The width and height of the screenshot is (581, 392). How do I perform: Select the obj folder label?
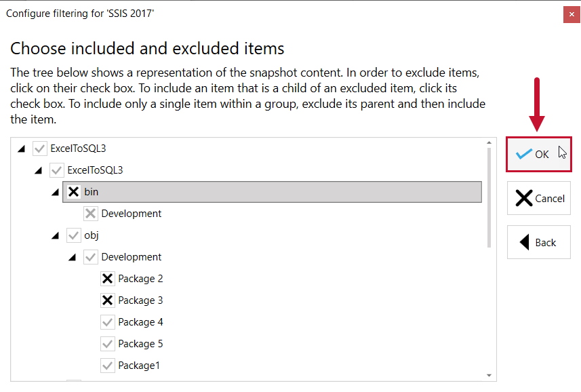pyautogui.click(x=91, y=235)
